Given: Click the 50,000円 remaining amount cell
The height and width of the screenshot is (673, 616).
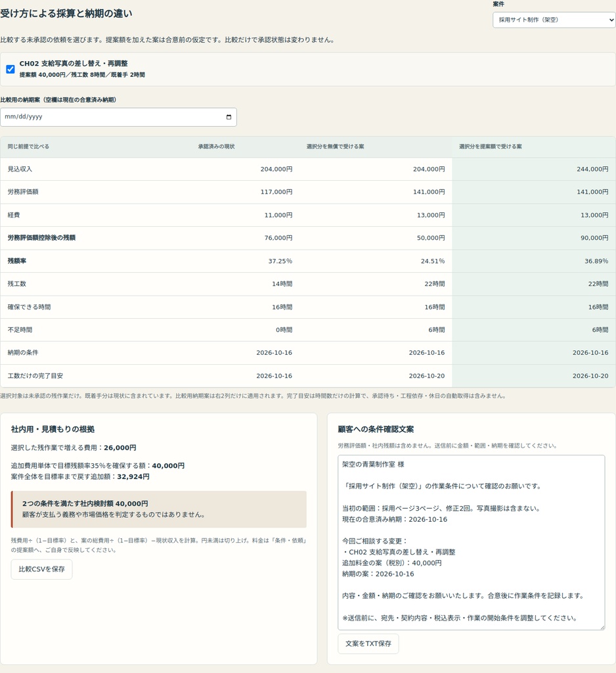Looking at the screenshot, I should [x=431, y=238].
